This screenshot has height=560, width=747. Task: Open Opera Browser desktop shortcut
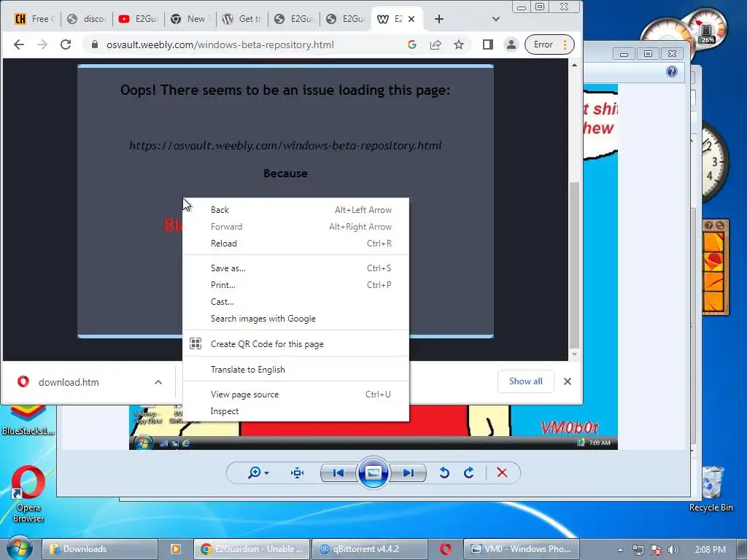(x=28, y=494)
